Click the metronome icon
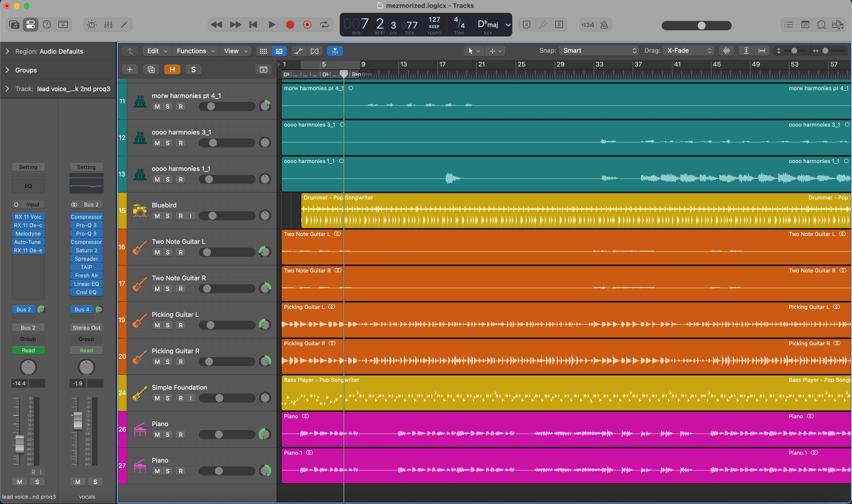Screen dimensions: 852x504 604,25
